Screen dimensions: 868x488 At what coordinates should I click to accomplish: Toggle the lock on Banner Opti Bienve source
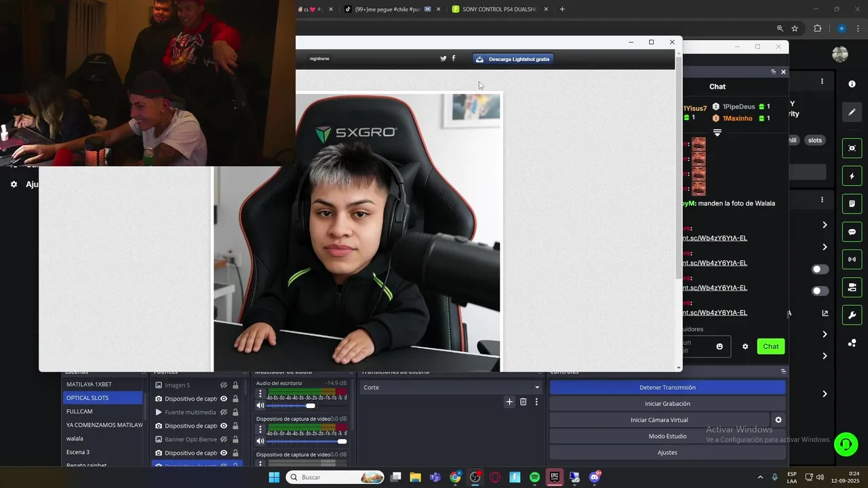point(235,439)
